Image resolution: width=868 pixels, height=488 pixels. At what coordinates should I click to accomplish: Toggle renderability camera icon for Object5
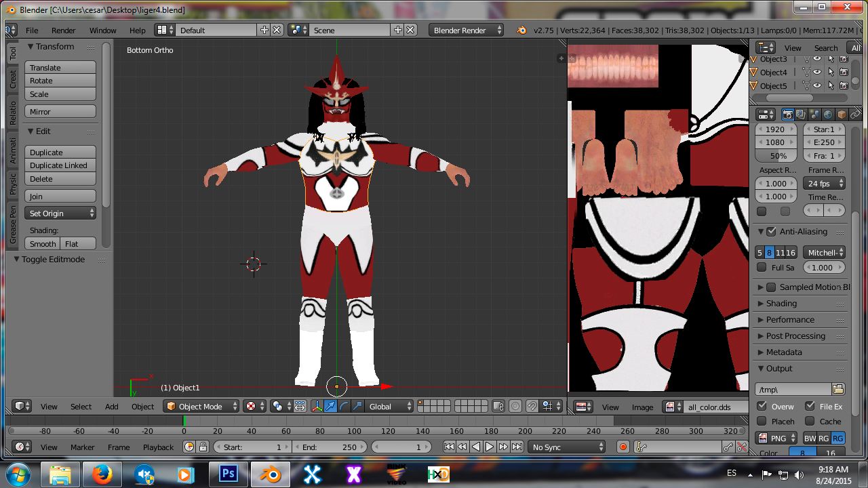click(x=844, y=85)
